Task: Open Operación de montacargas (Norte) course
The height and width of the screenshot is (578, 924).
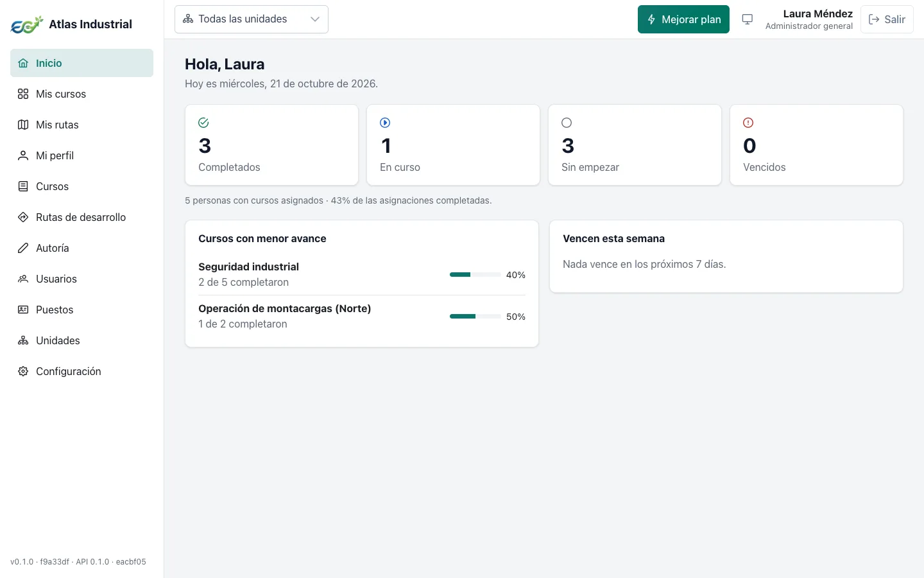Action: click(x=284, y=308)
